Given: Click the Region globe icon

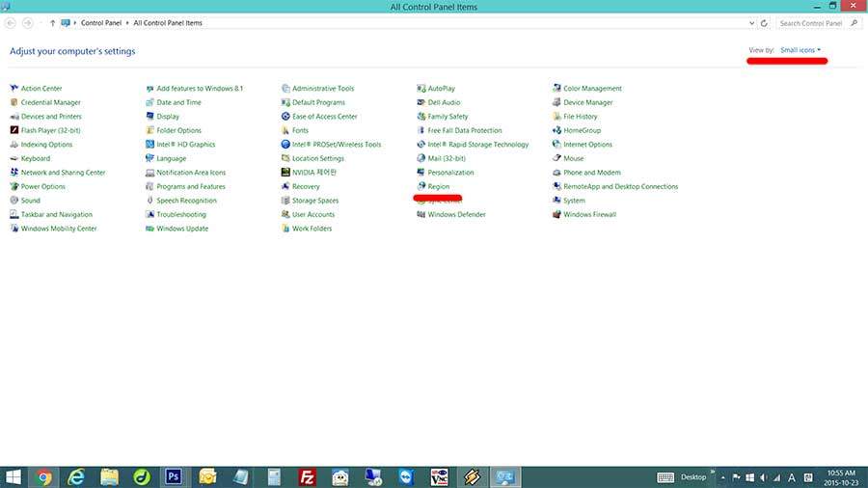Looking at the screenshot, I should (420, 186).
